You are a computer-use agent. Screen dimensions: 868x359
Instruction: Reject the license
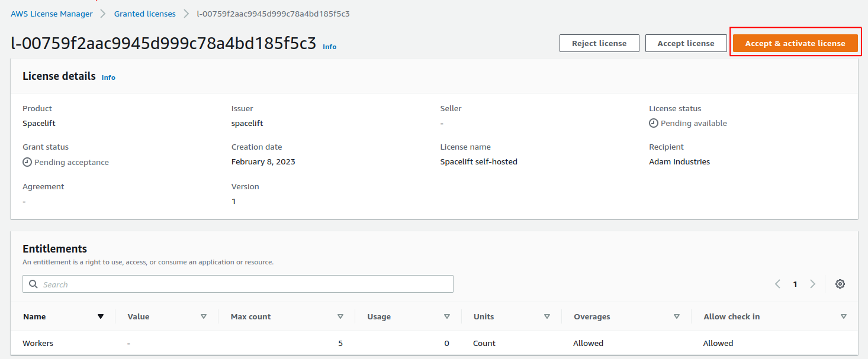point(599,43)
